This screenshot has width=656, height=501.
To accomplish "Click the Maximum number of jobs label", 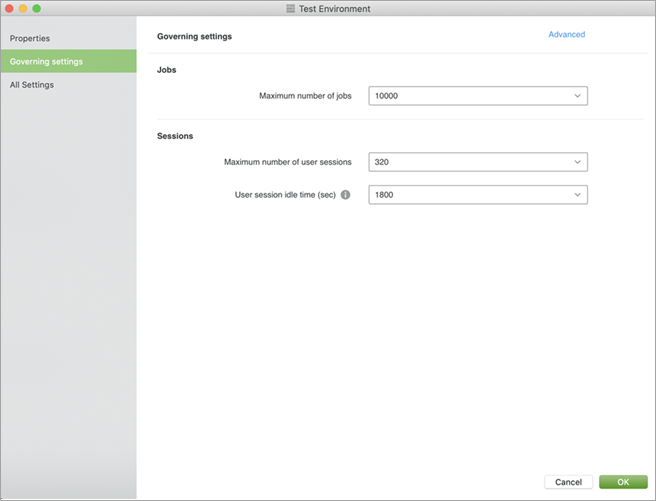I will 305,96.
